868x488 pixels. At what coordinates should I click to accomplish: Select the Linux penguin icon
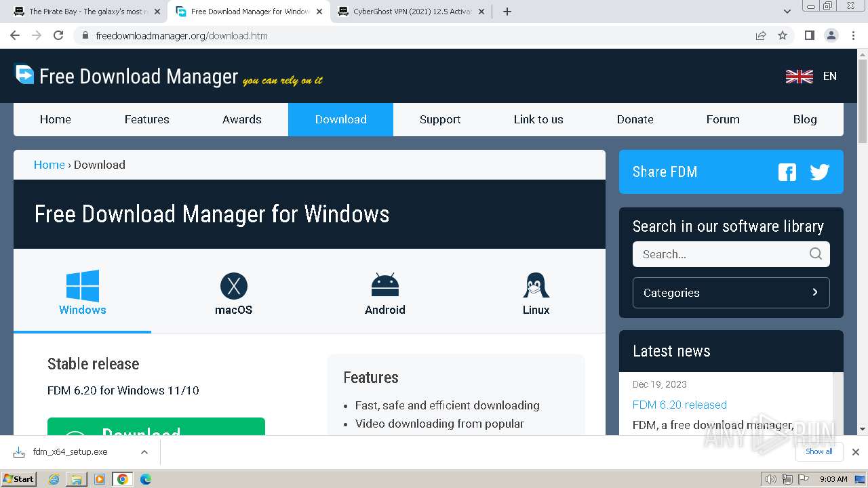point(536,285)
